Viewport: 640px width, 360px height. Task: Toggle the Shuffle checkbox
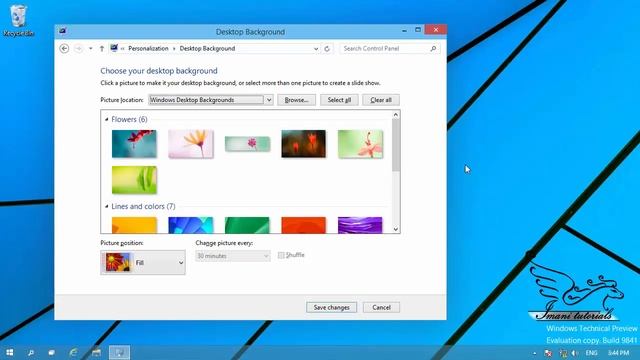281,255
